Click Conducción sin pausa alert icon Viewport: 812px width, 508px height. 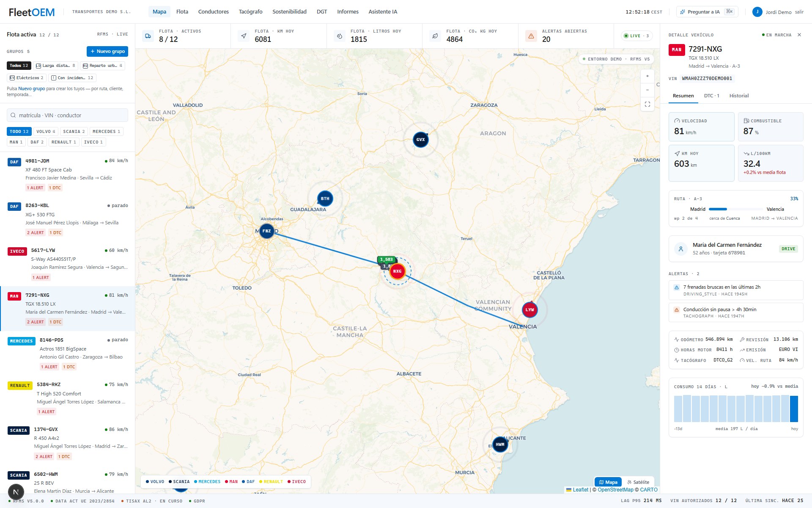pyautogui.click(x=677, y=310)
